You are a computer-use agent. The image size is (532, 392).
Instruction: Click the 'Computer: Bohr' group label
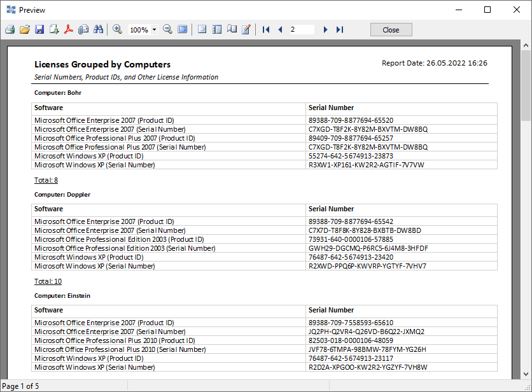point(58,93)
